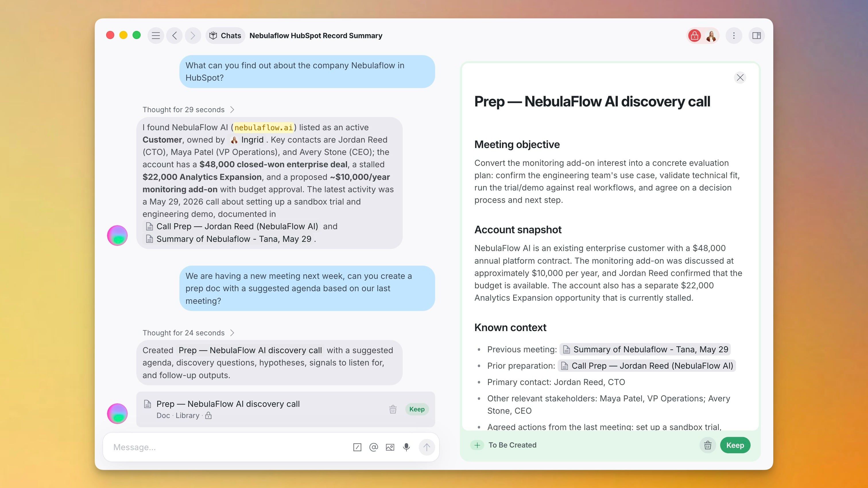Click the microphone voice input icon
This screenshot has height=488, width=868.
406,447
